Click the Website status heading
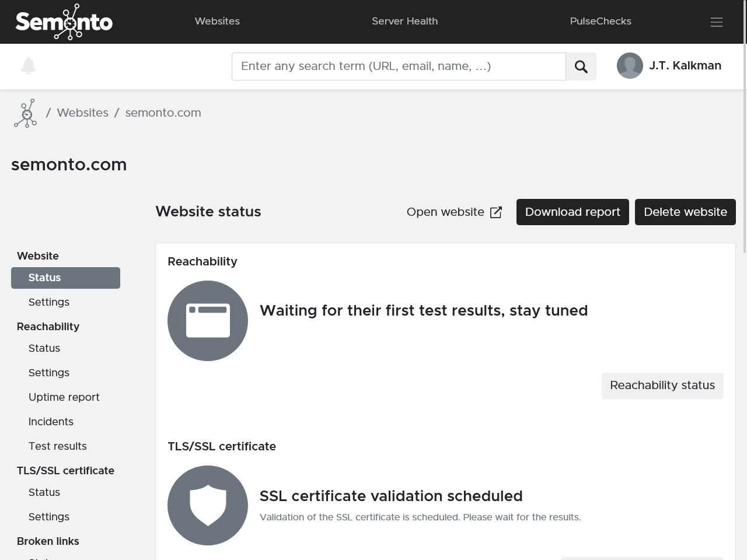747x560 pixels. click(x=208, y=212)
